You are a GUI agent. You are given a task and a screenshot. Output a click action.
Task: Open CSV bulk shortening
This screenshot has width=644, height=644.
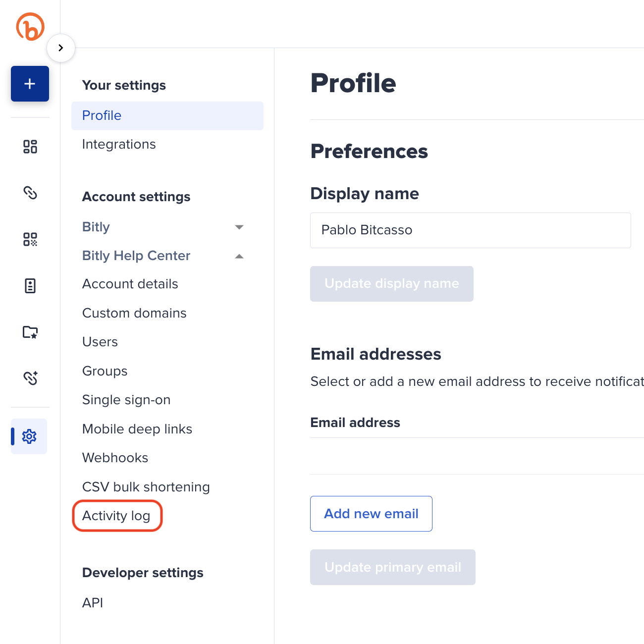(146, 487)
